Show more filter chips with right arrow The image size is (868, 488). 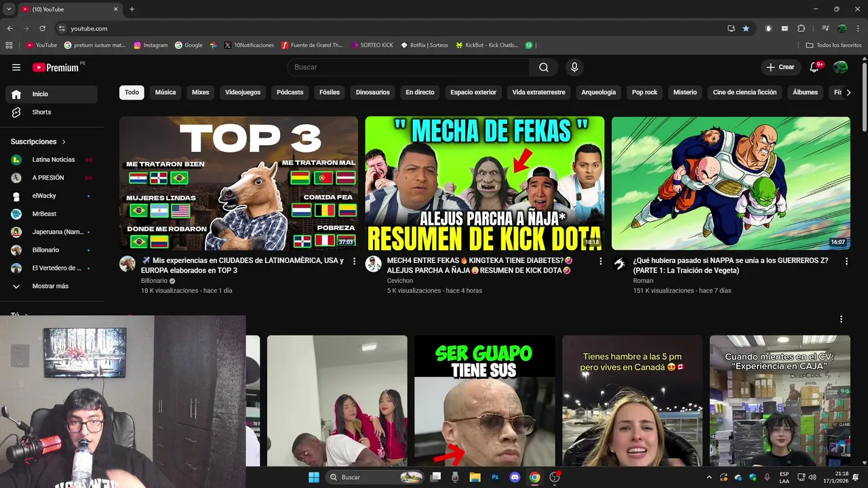848,93
